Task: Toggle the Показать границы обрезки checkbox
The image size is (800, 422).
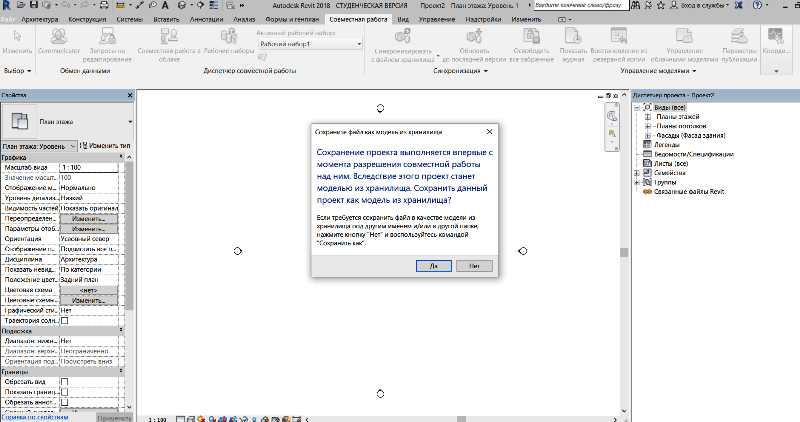Action: tap(64, 392)
